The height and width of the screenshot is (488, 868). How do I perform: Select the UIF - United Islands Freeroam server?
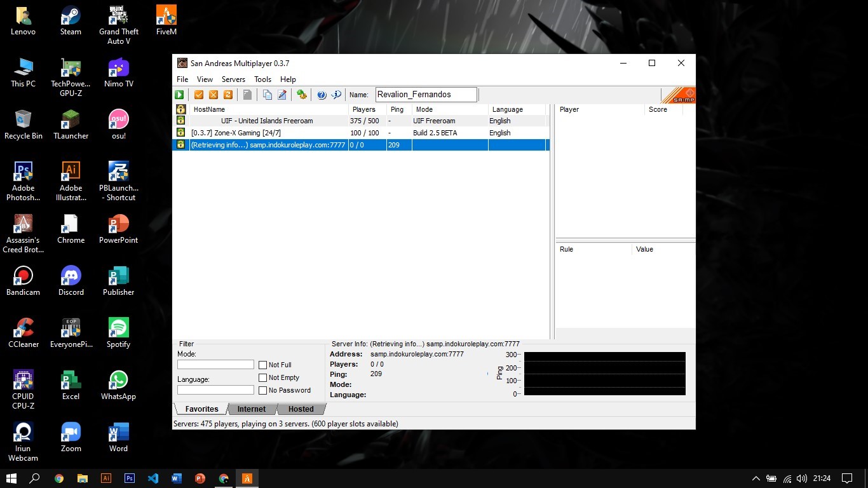click(x=267, y=121)
